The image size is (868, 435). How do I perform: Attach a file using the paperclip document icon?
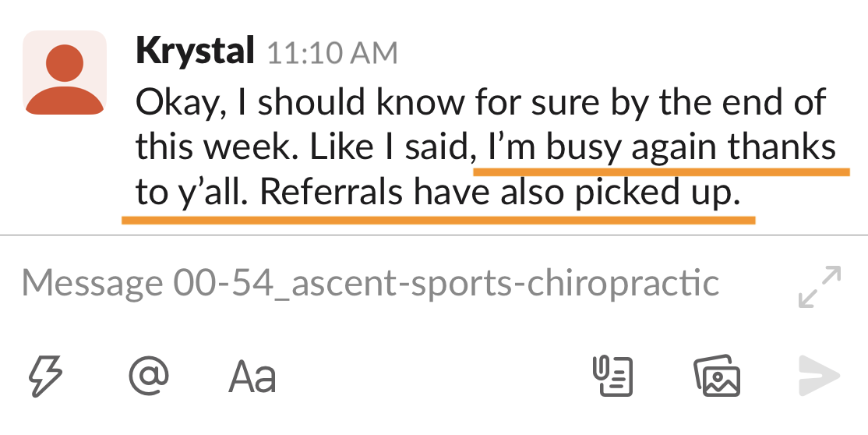[x=610, y=377]
